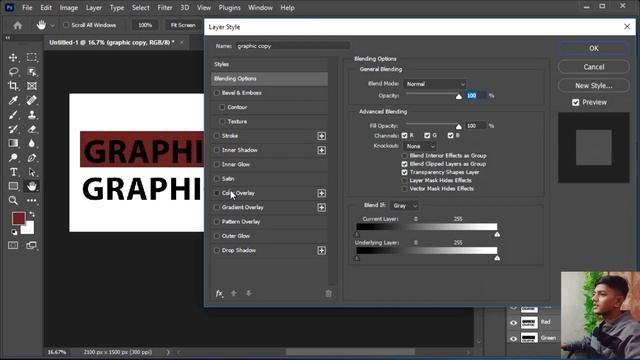Uncheck the R channel checkbox
640x360 pixels.
[404, 136]
